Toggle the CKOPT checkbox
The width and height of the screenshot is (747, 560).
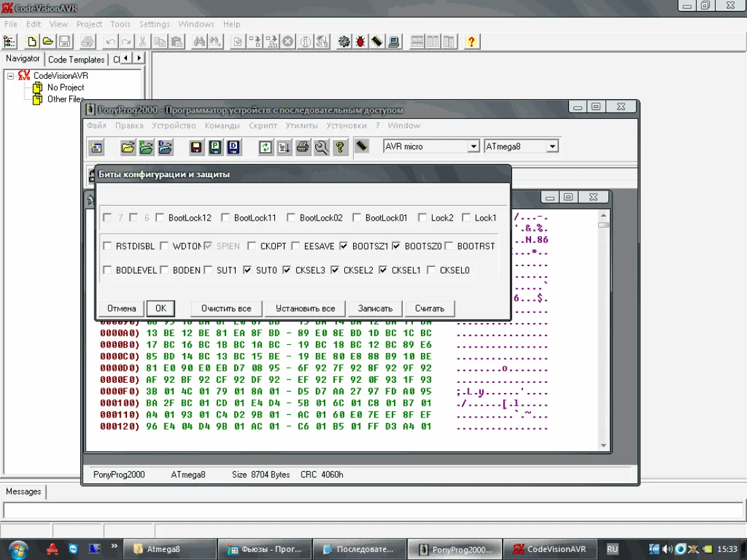pos(251,246)
